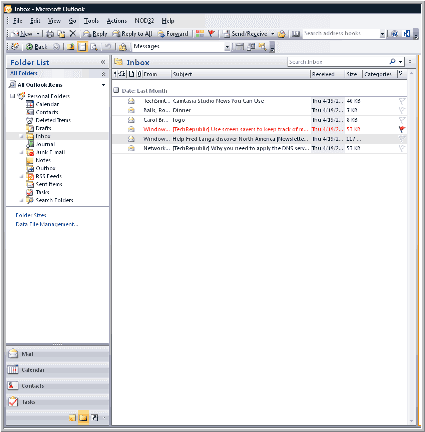
Task: Open the Calendar navigation pane button
Action: [57, 370]
